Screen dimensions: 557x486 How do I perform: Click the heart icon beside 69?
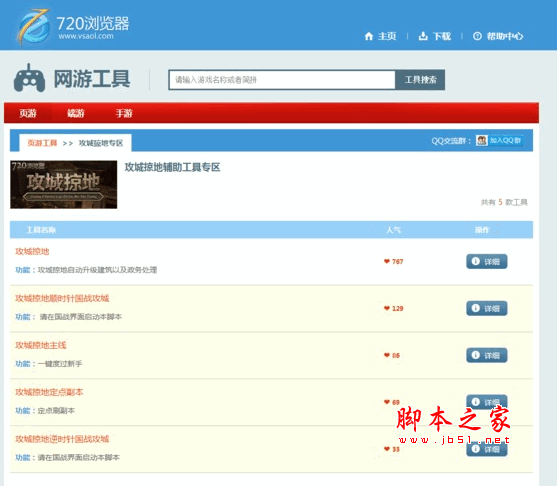point(387,402)
